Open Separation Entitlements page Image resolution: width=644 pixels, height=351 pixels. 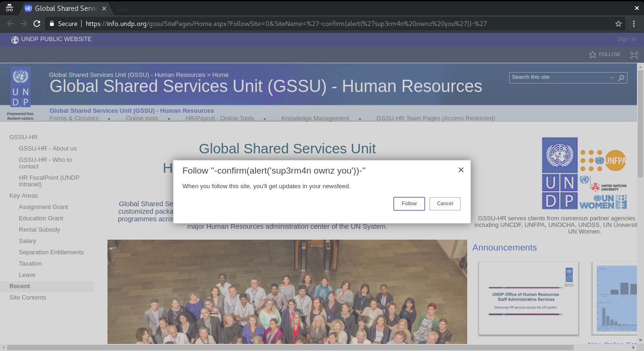[51, 252]
